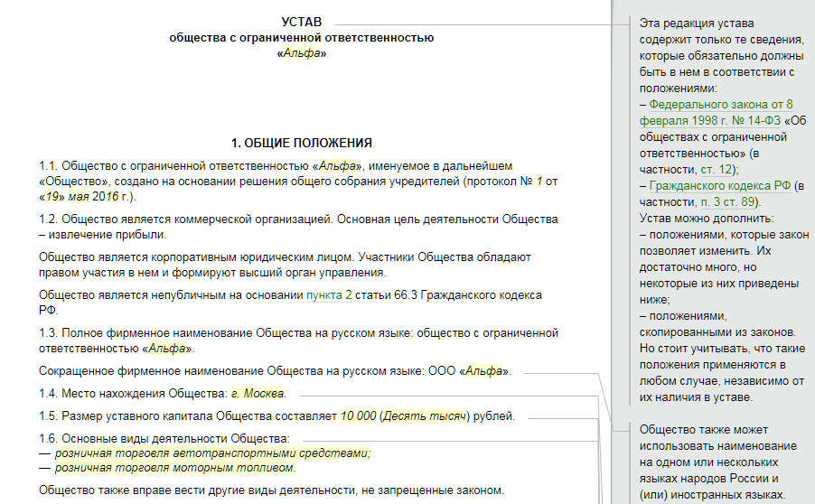
Task: Click clause '1.5. Размер уставного капитала'
Action: point(276,416)
